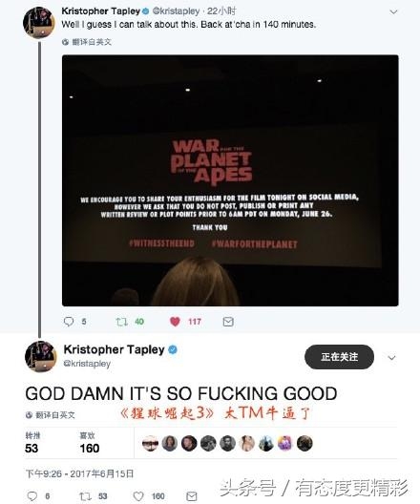Open the War for the Planet of the Apes photo
Image resolution: width=420 pixels, height=504 pixels.
pos(230,180)
